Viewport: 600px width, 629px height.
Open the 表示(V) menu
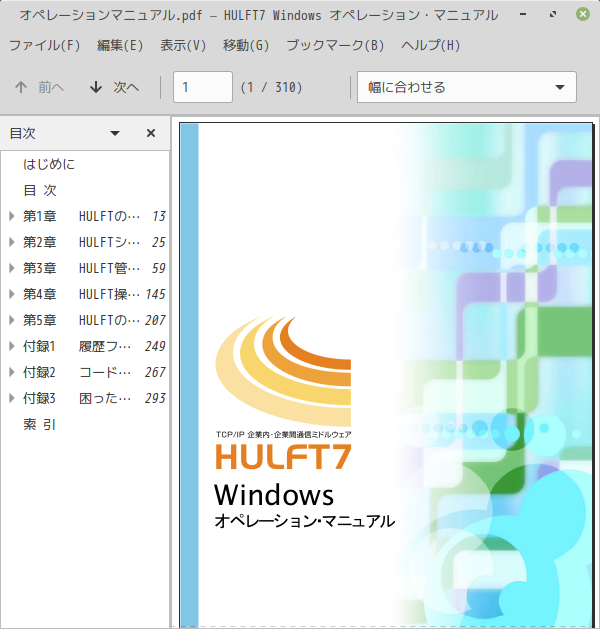tap(183, 45)
